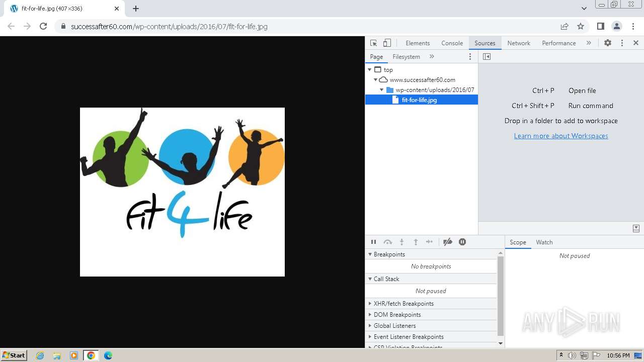
Task: Open the Performance tab
Action: (558, 43)
